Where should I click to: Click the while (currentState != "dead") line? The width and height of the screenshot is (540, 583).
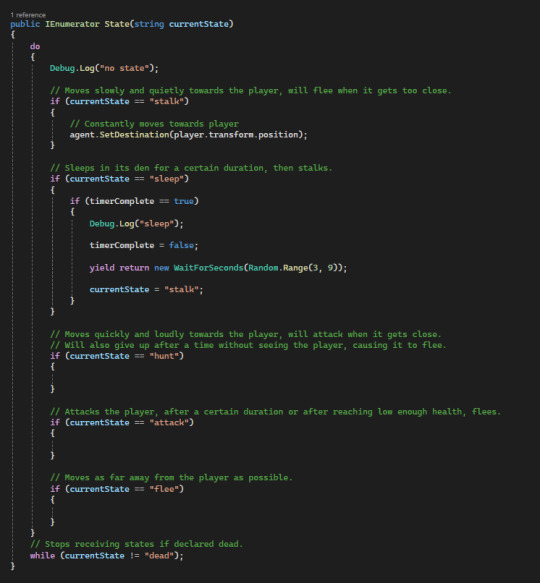(x=107, y=556)
